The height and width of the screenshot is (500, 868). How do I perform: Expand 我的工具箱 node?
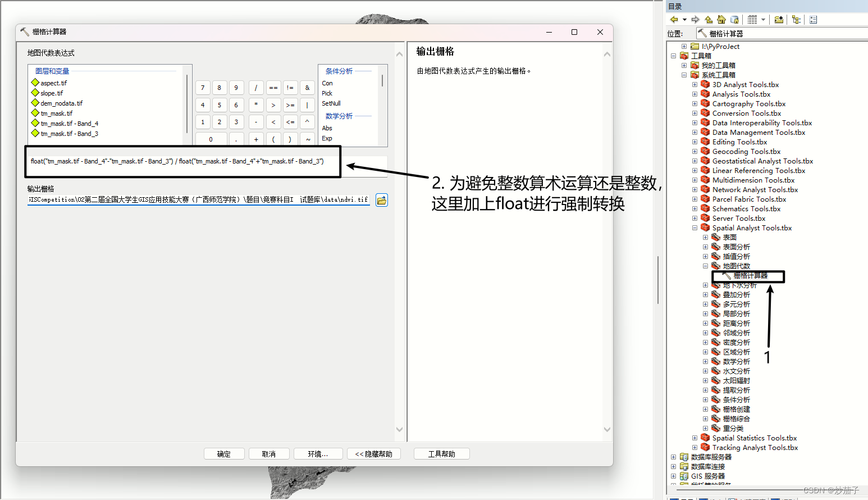(684, 65)
